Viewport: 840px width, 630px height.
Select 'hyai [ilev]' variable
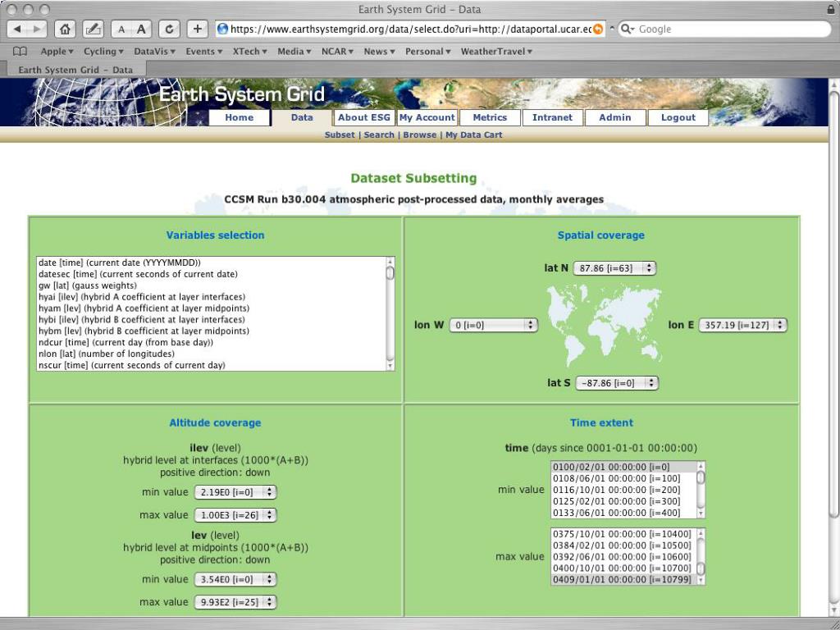(x=211, y=297)
